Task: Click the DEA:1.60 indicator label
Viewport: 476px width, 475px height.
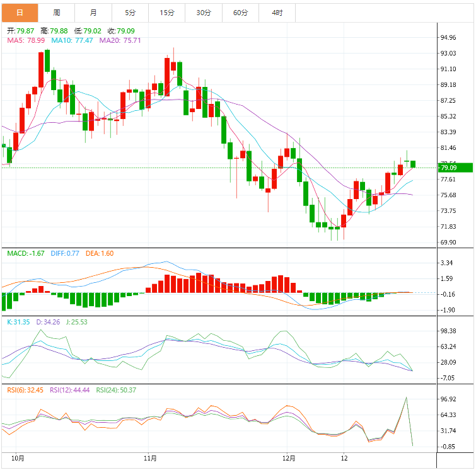Action: (100, 253)
